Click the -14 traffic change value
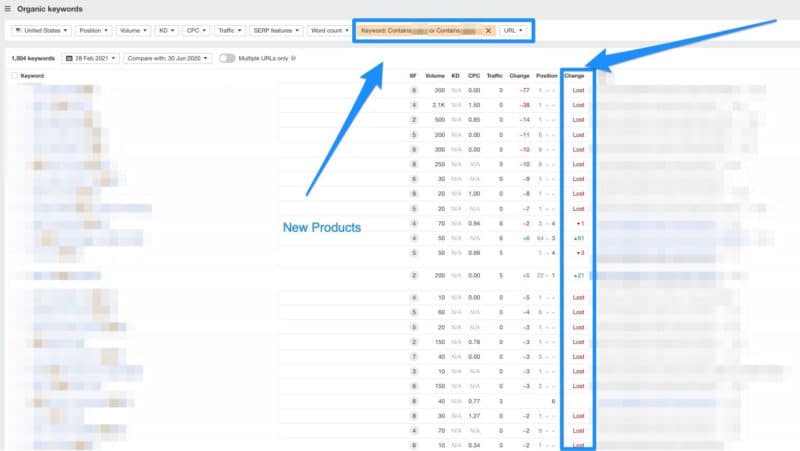This screenshot has height=451, width=800. pyautogui.click(x=524, y=120)
